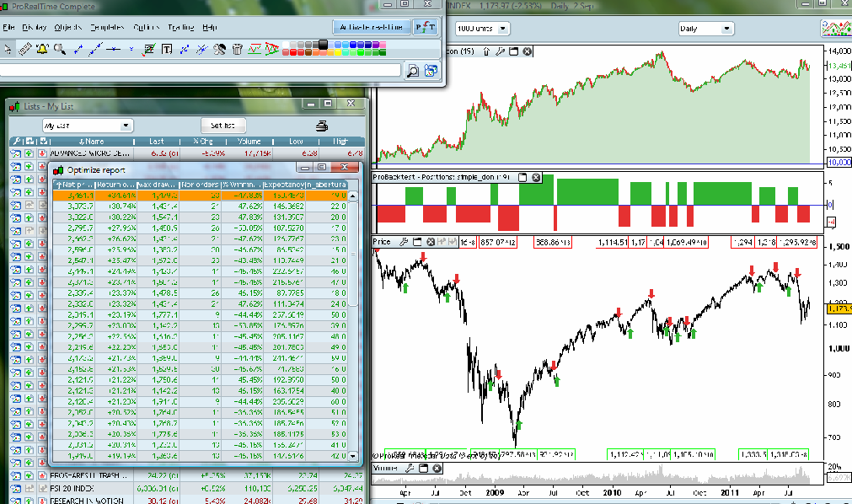The image size is (852, 504).
Task: Open equity curve panel wrench settings
Action: click(500, 51)
